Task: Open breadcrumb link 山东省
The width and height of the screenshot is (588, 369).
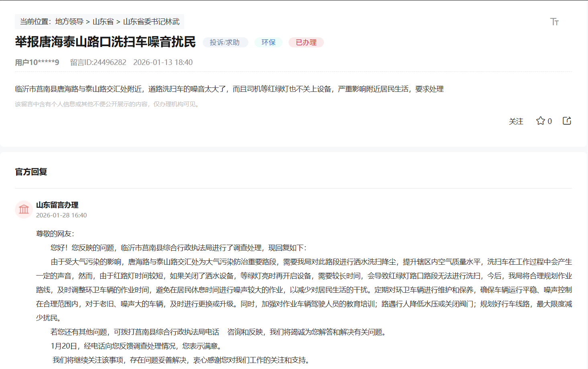Action: pyautogui.click(x=101, y=22)
